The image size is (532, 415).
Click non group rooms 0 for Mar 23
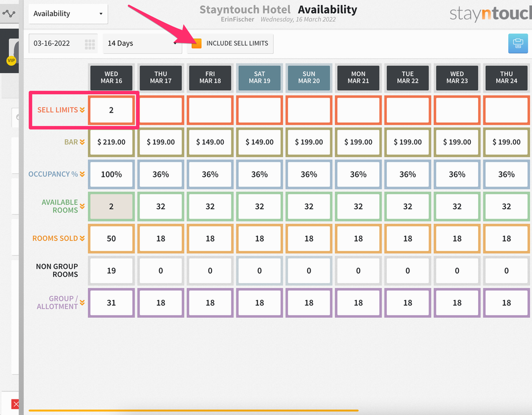457,271
